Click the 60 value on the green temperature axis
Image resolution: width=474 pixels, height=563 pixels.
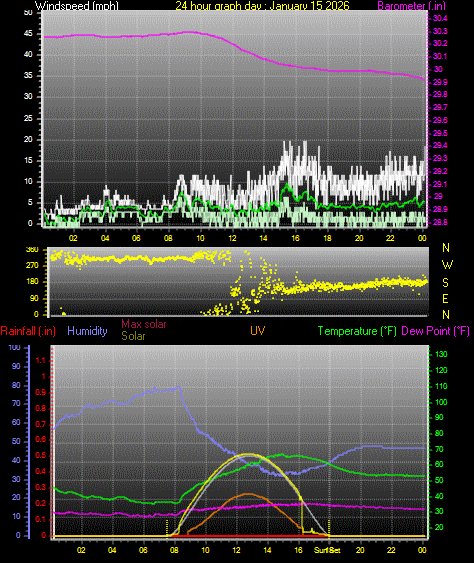[x=439, y=464]
